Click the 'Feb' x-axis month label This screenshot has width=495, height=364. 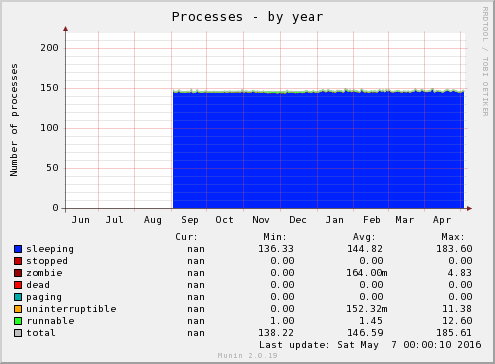point(372,220)
